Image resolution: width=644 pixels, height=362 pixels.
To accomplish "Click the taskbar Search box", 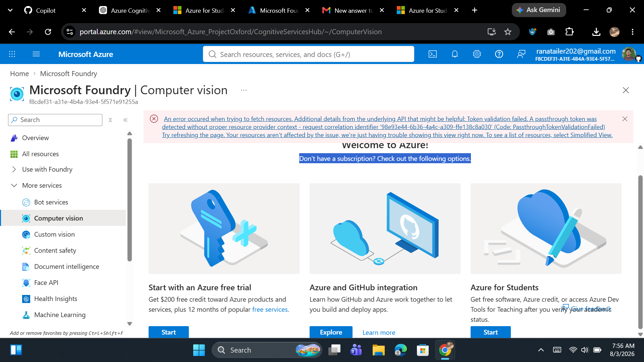I will pos(267,350).
